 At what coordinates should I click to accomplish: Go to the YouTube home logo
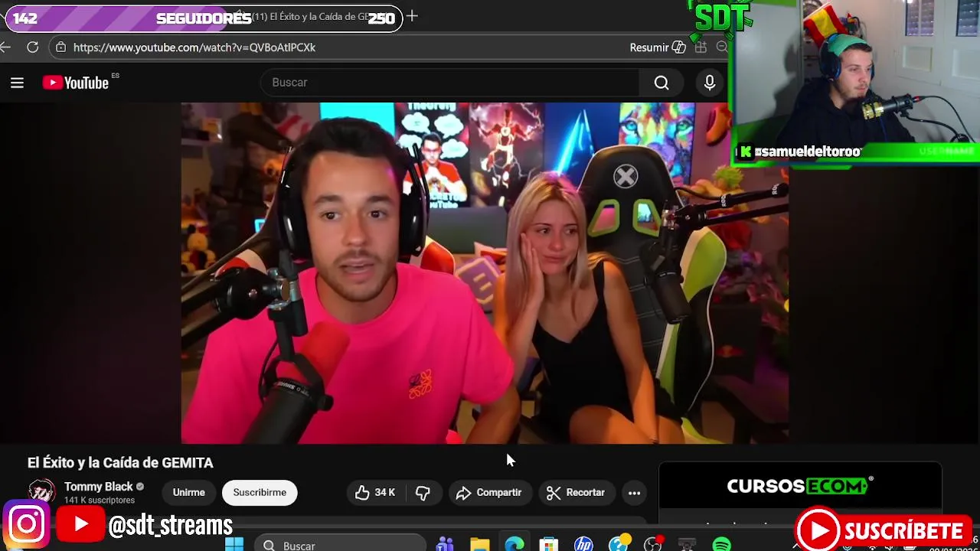coord(76,83)
